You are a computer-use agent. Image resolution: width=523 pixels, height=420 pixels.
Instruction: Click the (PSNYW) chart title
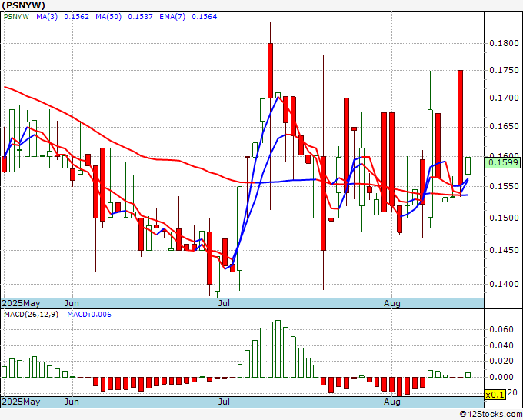click(23, 5)
